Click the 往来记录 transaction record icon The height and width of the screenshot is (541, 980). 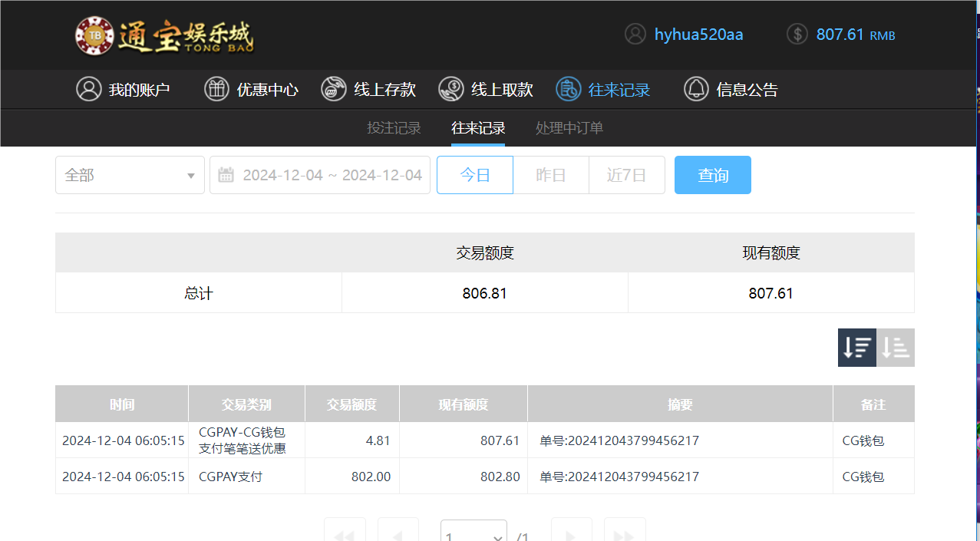pyautogui.click(x=568, y=88)
